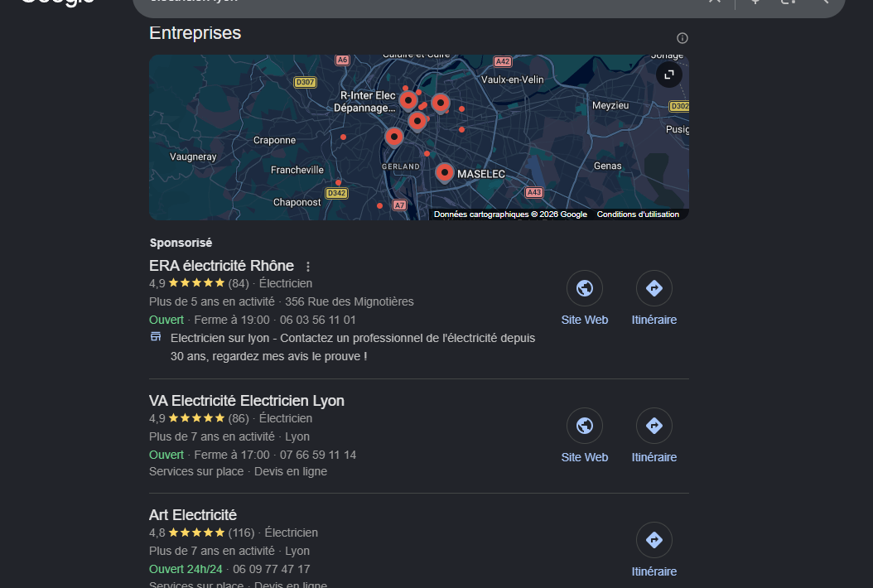Open ERA électricité Rhône more options menu
Image resolution: width=873 pixels, height=588 pixels.
click(x=308, y=266)
